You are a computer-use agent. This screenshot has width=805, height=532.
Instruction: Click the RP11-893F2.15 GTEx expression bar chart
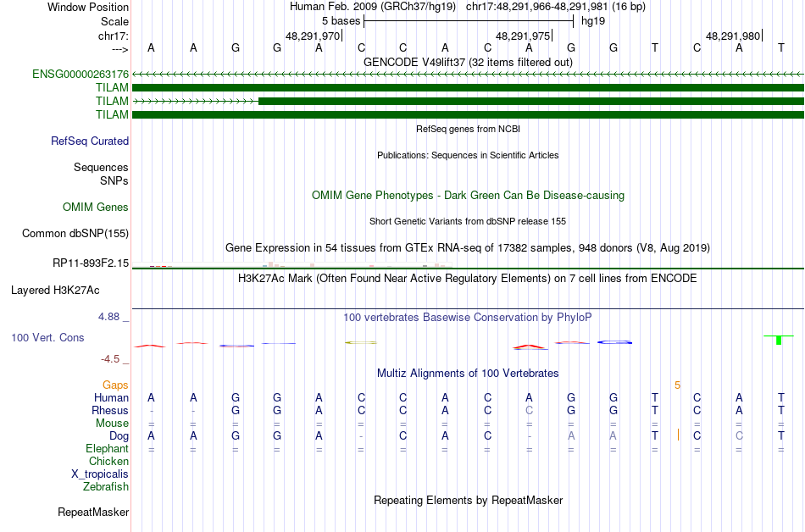pyautogui.click(x=292, y=265)
